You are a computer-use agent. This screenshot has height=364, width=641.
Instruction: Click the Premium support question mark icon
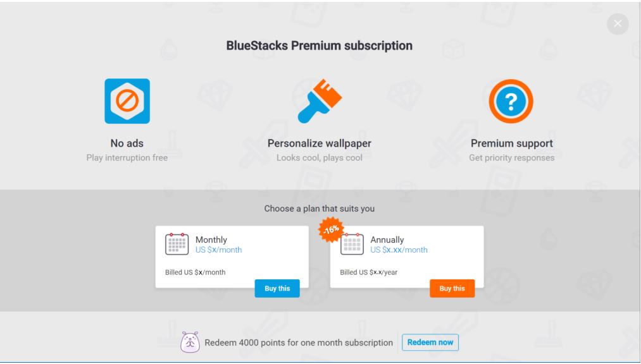tap(511, 102)
